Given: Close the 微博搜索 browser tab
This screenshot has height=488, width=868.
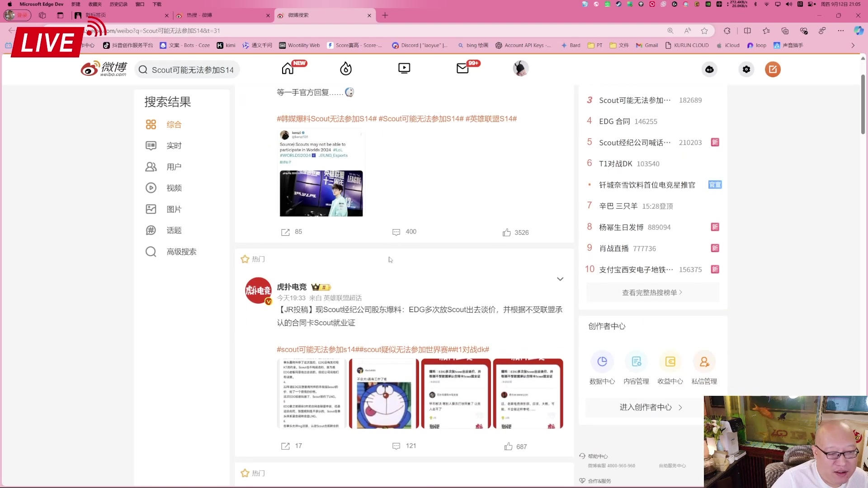Looking at the screenshot, I should pyautogui.click(x=369, y=15).
